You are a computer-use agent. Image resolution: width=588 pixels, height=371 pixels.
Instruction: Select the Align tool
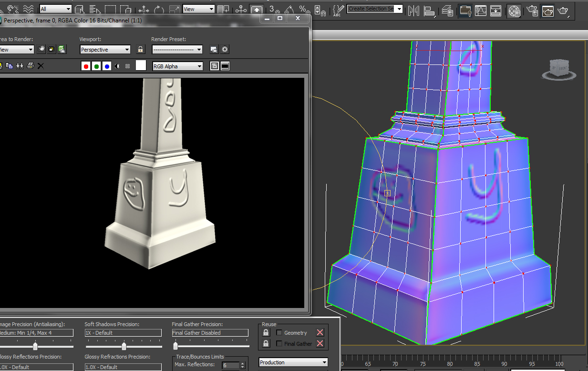click(429, 11)
